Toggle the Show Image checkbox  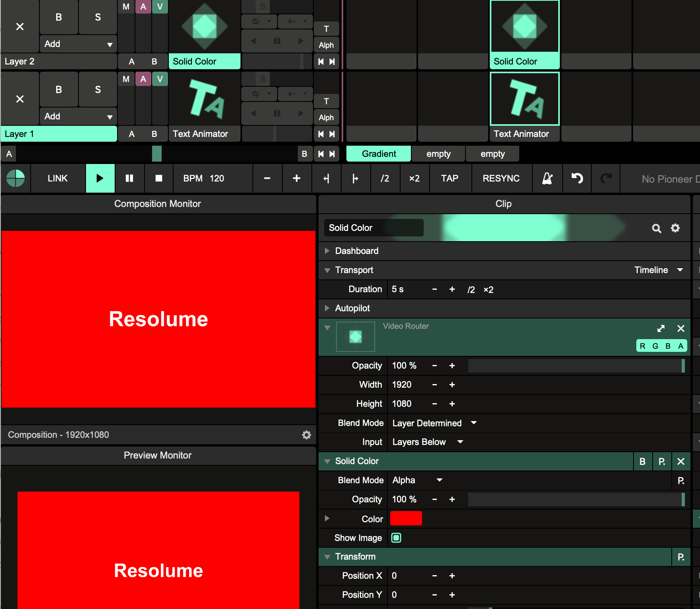(x=396, y=538)
